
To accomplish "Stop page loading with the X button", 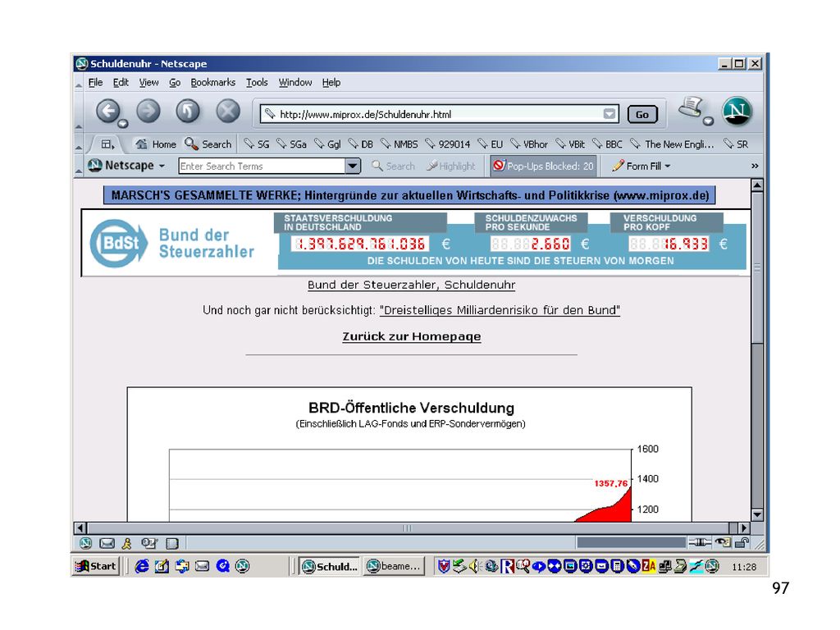I will coord(228,112).
